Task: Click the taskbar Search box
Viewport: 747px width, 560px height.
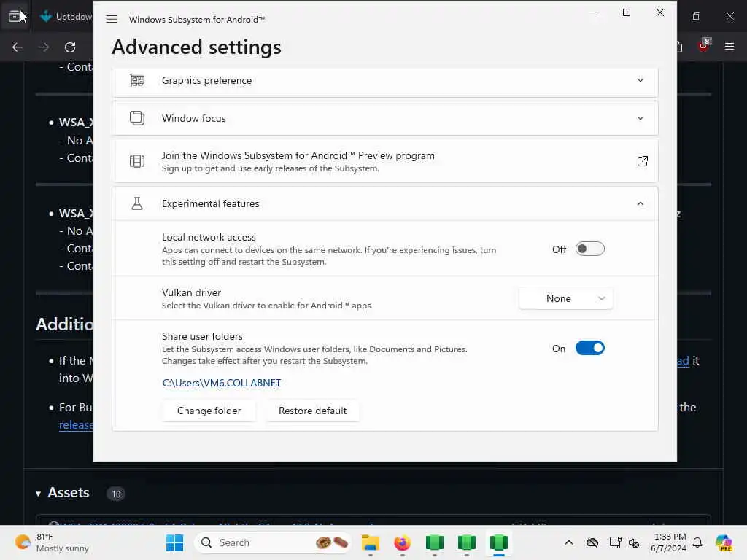Action: (x=273, y=542)
